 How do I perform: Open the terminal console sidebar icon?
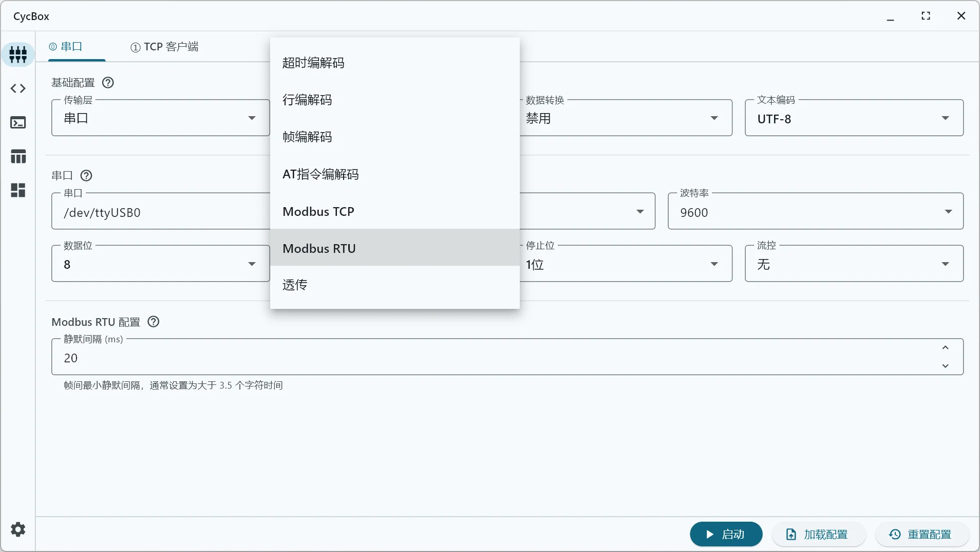tap(18, 122)
